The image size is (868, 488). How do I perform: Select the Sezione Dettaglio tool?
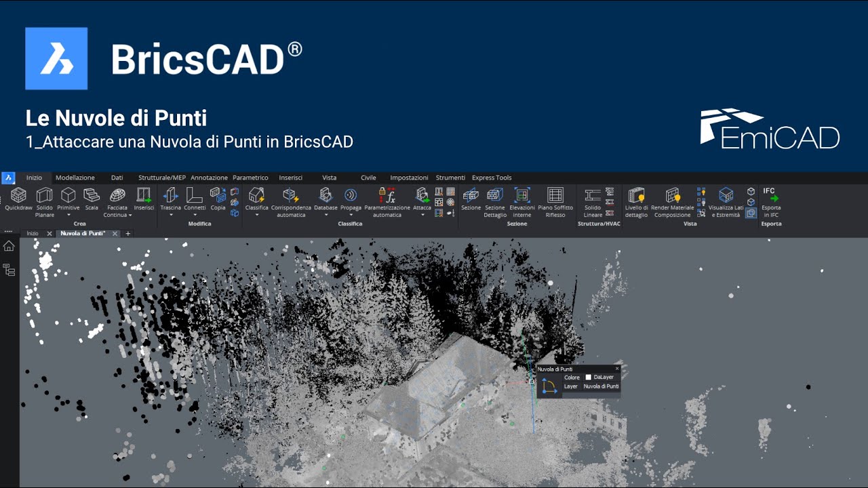495,202
